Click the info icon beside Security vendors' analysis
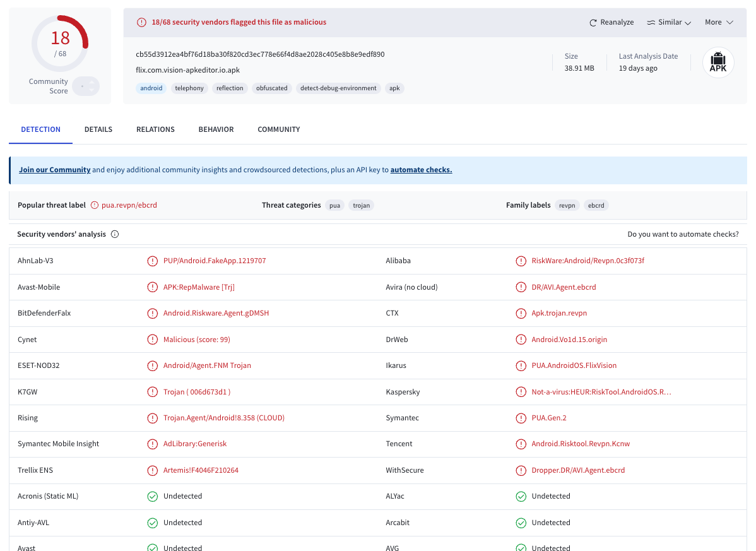Screen dimensions: 756x551 (x=115, y=234)
